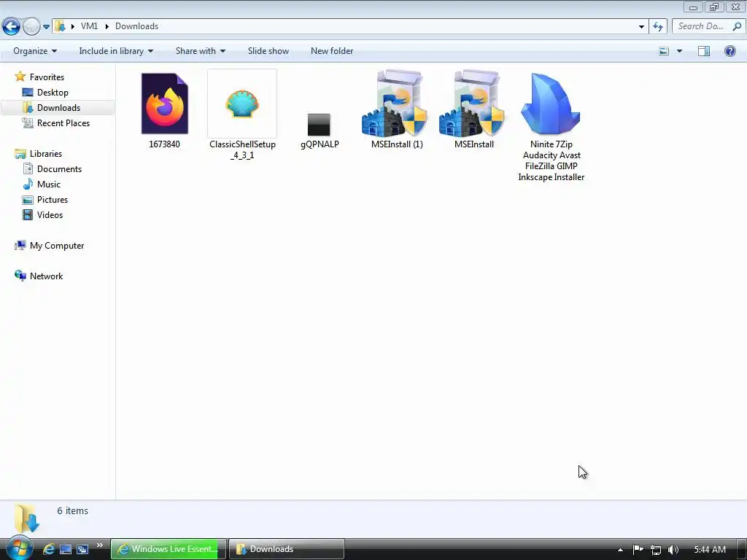Expand the quick launch overflow chevron
The width and height of the screenshot is (747, 560).
tap(99, 545)
